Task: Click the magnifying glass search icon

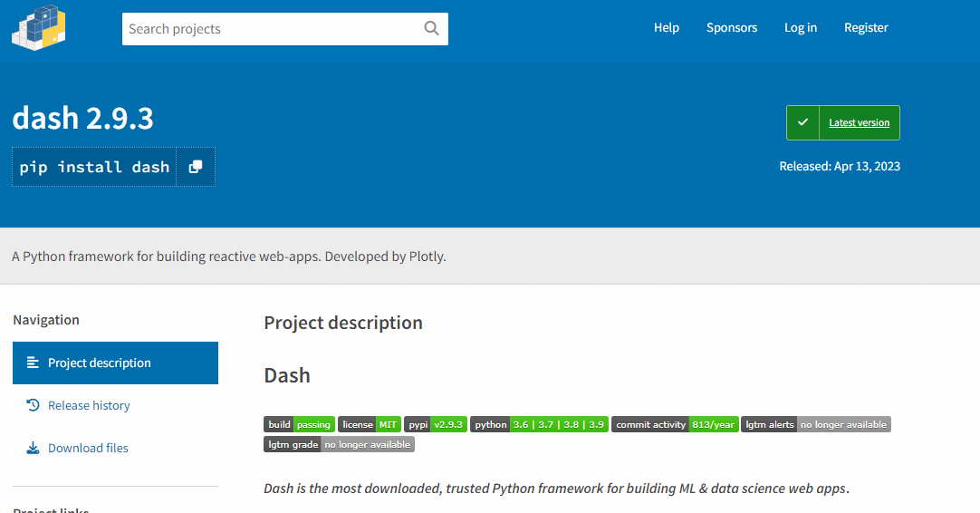Action: click(x=431, y=29)
